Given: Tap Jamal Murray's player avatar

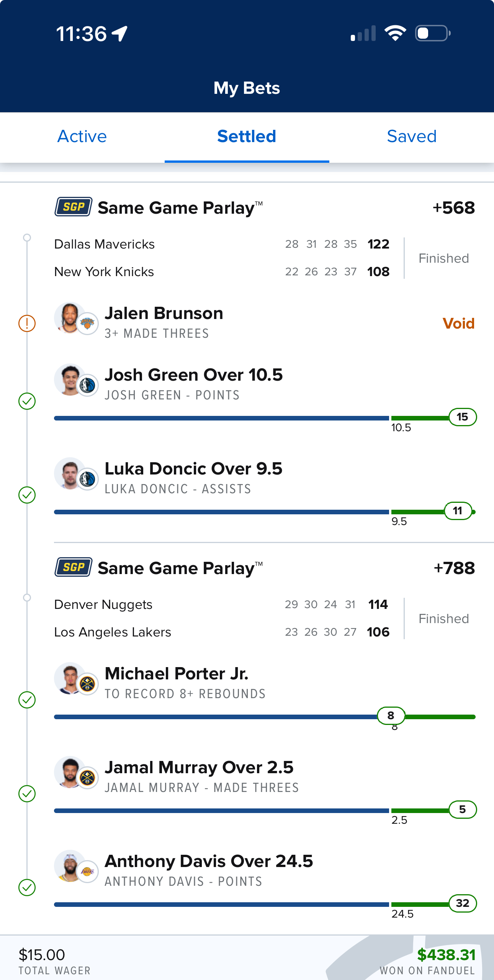Looking at the screenshot, I should tap(76, 773).
